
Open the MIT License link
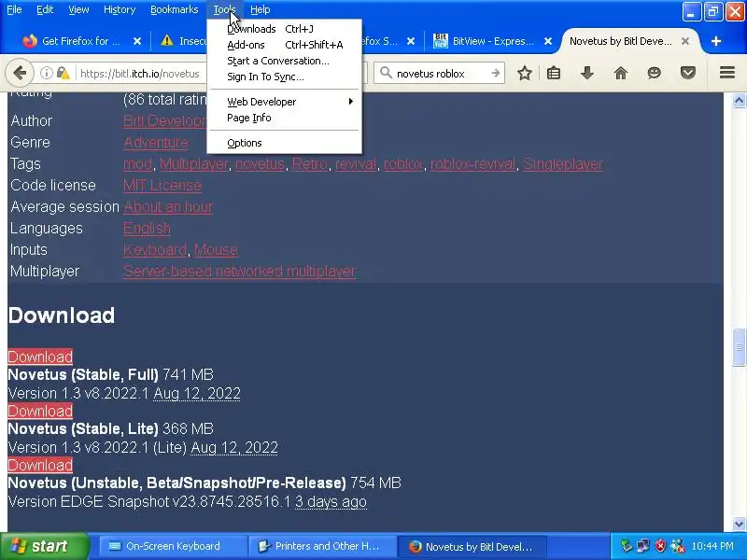coord(162,185)
